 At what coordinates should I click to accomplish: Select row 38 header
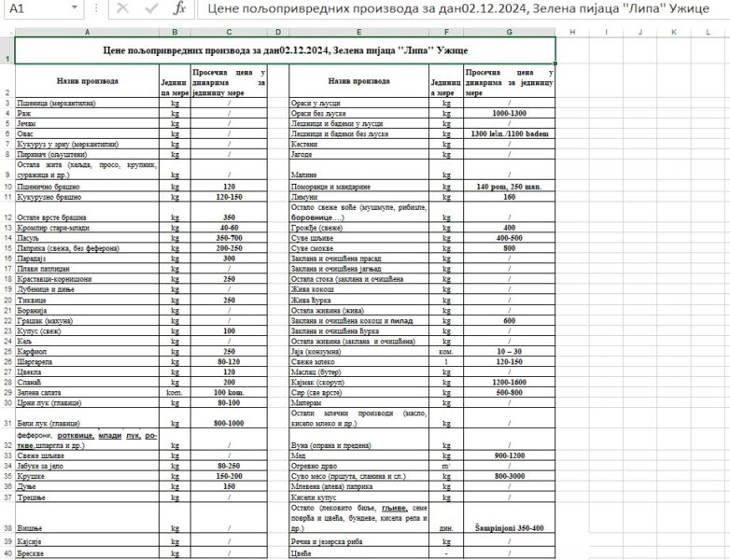7,519
